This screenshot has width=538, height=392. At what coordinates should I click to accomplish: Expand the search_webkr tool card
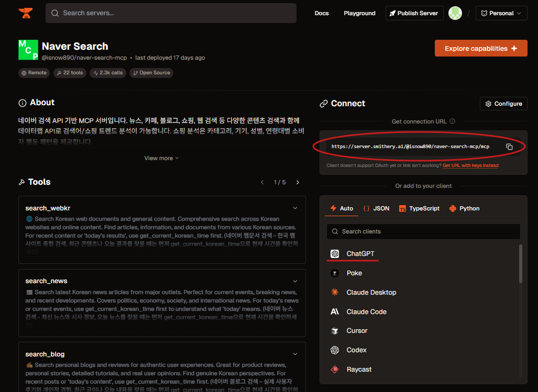click(295, 208)
